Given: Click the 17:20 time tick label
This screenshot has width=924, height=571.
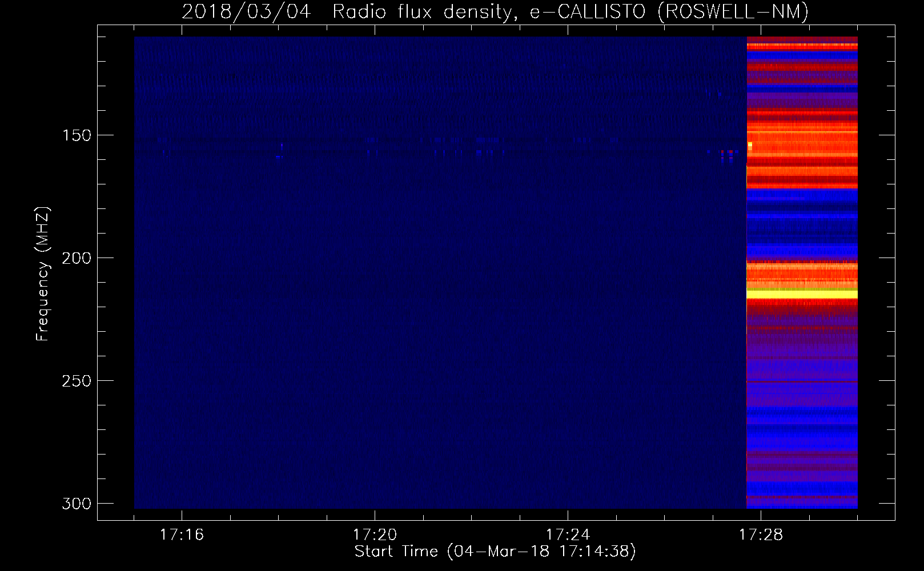Looking at the screenshot, I should 375,534.
